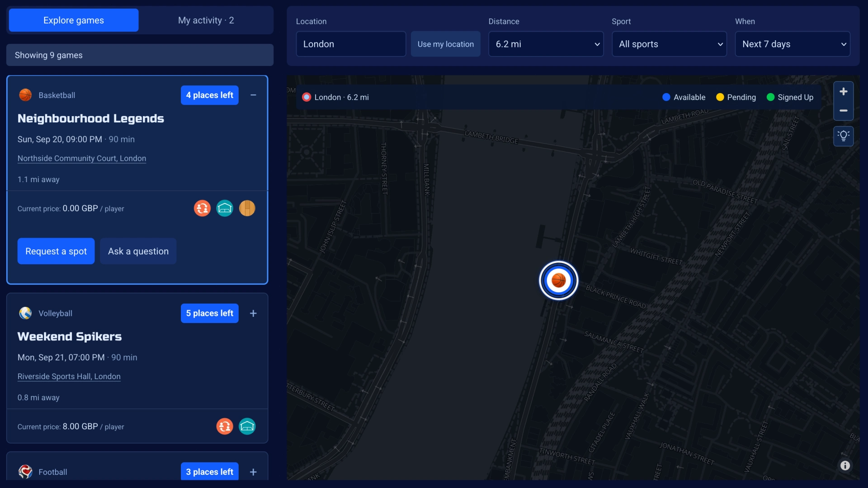868x488 pixels.
Task: Click the Neighbourhood Legends title
Action: point(91,118)
